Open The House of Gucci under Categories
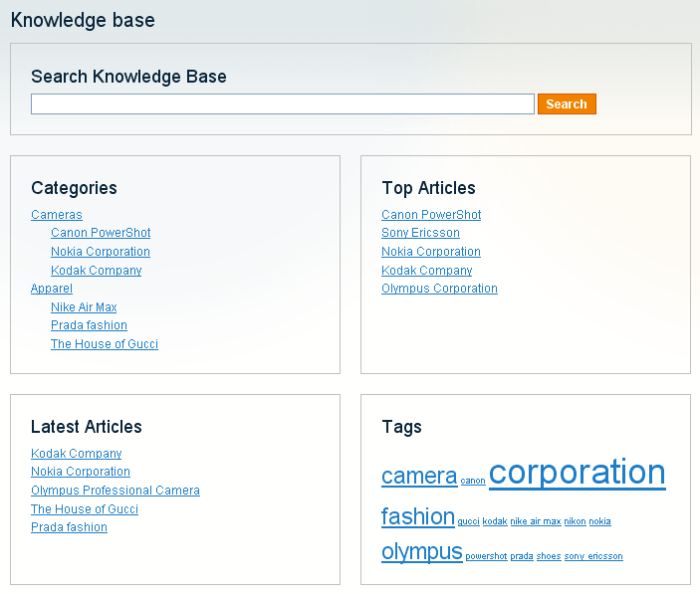 click(x=105, y=344)
